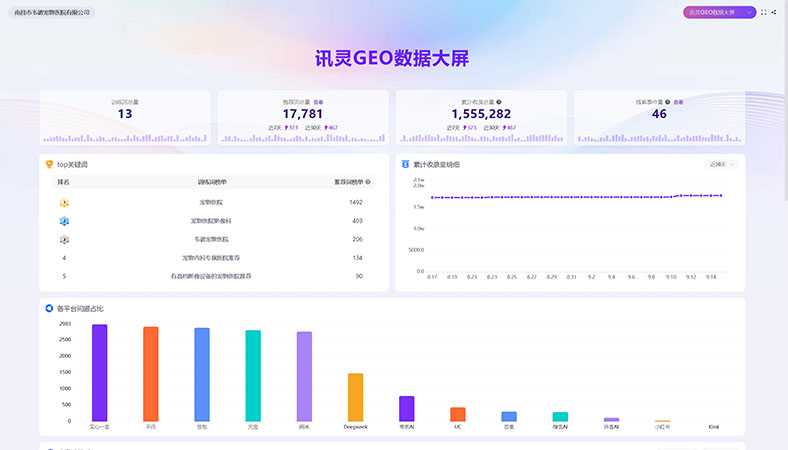This screenshot has width=788, height=450.
Task: Click the 排名 column header
Action: [x=63, y=182]
